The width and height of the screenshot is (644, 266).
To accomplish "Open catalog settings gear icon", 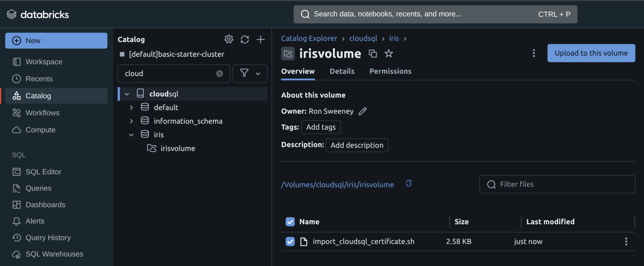I will [x=229, y=39].
